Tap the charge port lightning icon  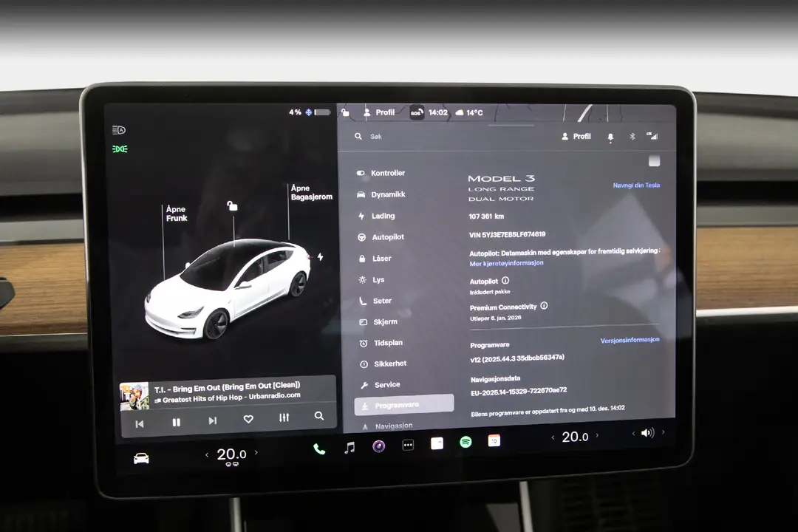click(x=320, y=257)
